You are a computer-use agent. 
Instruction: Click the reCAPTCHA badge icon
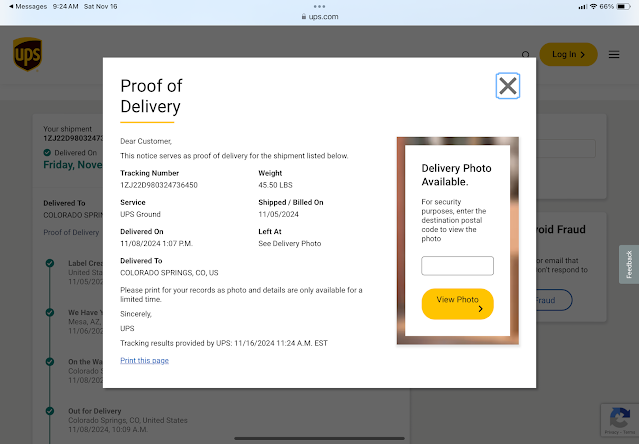pyautogui.click(x=619, y=420)
